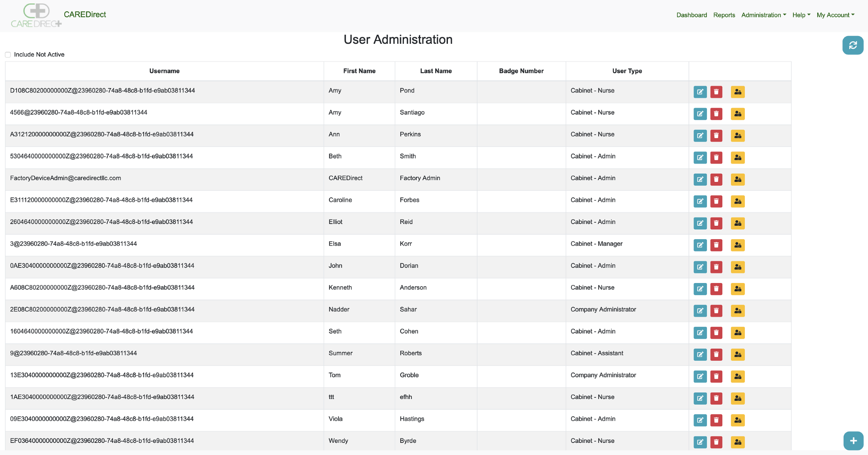Add a new user with the plus button
The height and width of the screenshot is (455, 868).
853,440
